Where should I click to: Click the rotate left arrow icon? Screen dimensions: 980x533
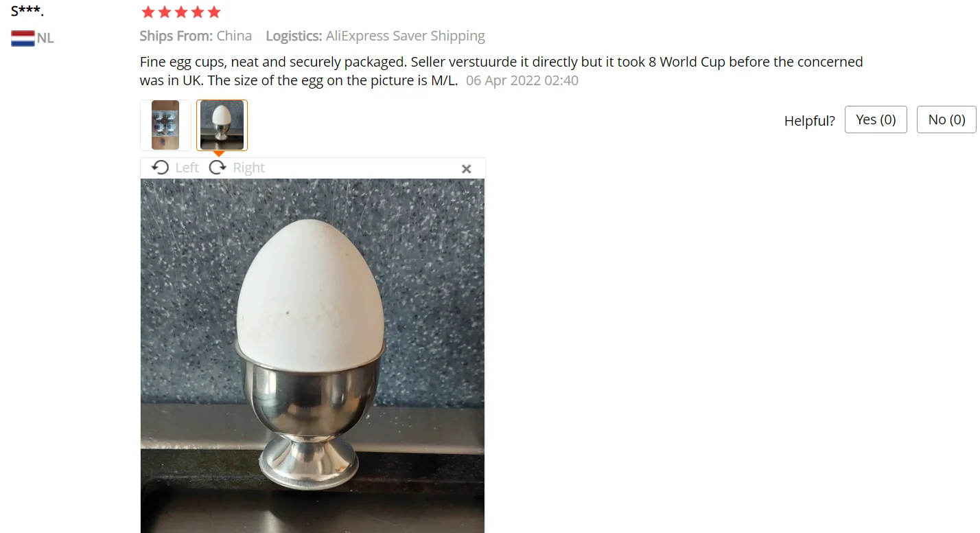[160, 168]
